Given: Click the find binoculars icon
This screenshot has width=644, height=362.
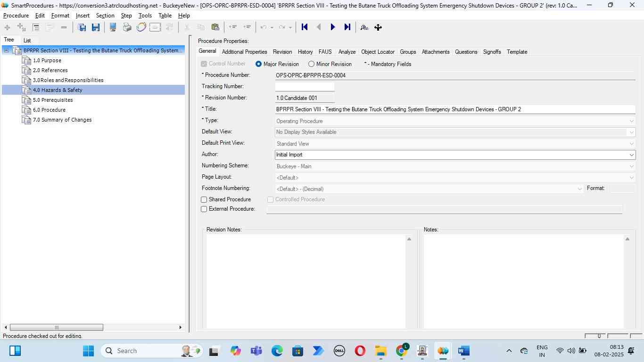Looking at the screenshot, I should coord(364,27).
